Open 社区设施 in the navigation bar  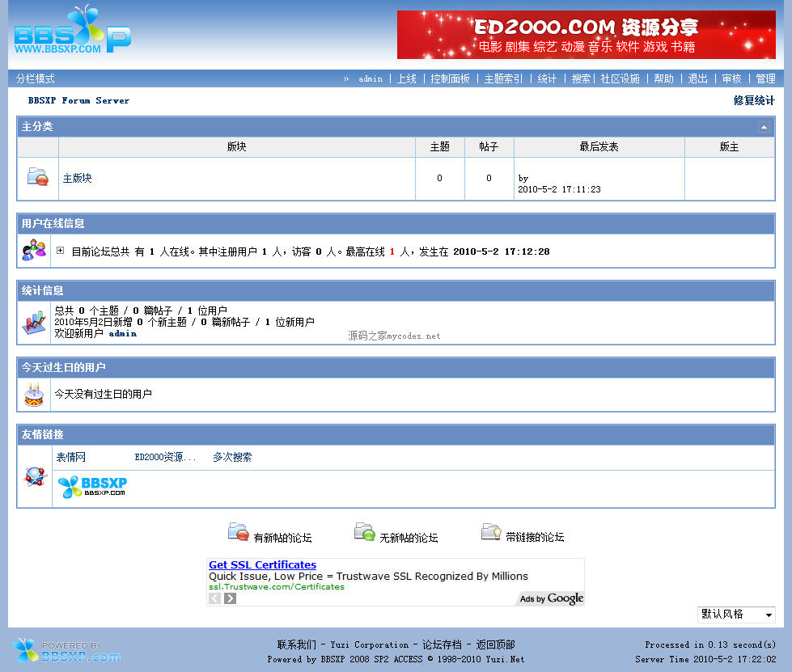620,78
